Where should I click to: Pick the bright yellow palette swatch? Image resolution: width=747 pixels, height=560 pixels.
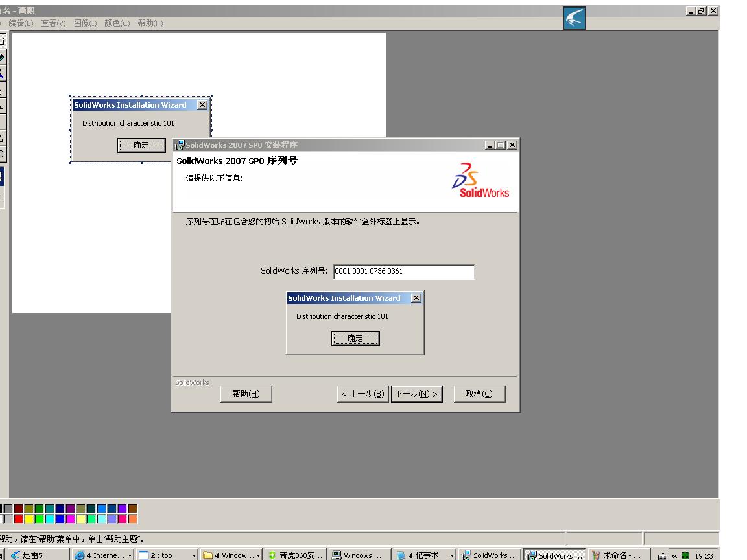pyautogui.click(x=29, y=519)
